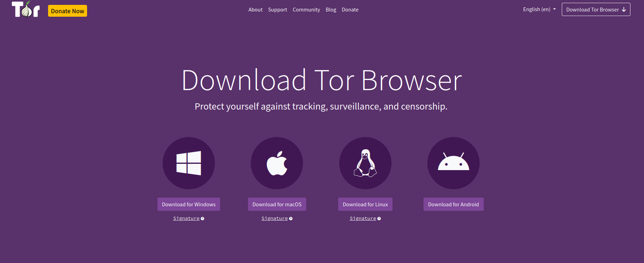644x263 pixels.
Task: Go to the Community page
Action: coord(306,10)
